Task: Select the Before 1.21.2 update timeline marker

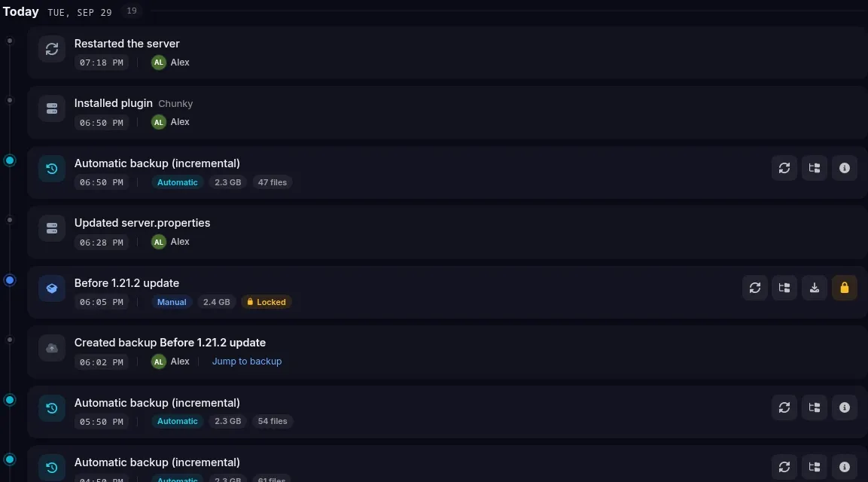Action: (10, 280)
